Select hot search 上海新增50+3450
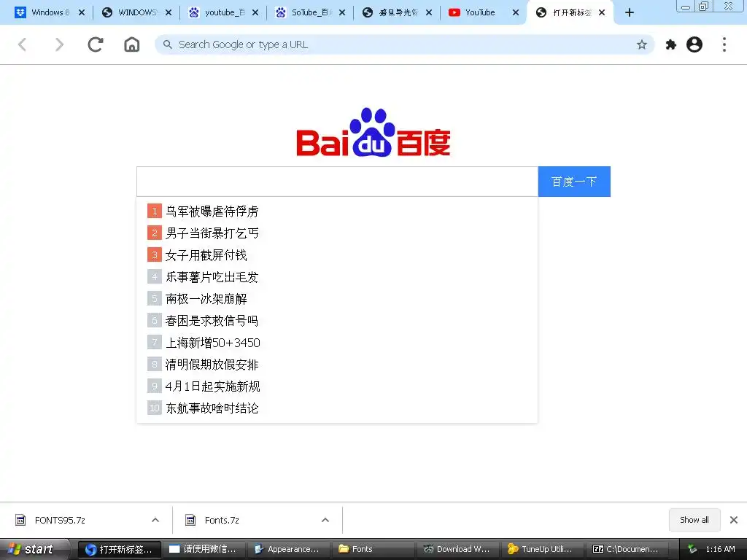This screenshot has height=560, width=747. [x=212, y=343]
